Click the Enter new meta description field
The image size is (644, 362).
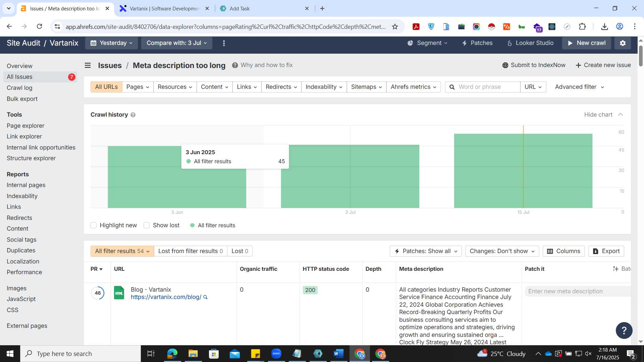[578, 291]
